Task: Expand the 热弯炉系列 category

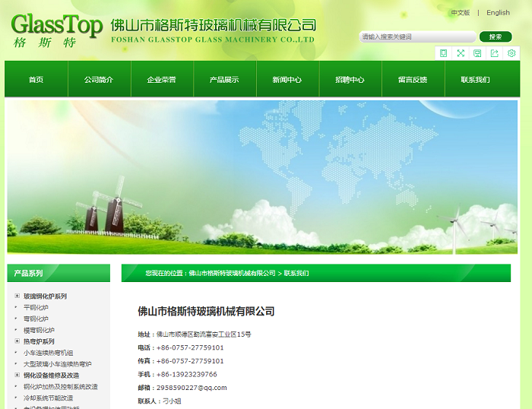Action: tap(17, 341)
